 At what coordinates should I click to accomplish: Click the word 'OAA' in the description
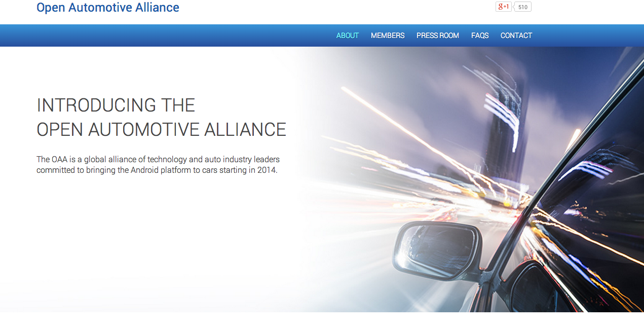59,160
